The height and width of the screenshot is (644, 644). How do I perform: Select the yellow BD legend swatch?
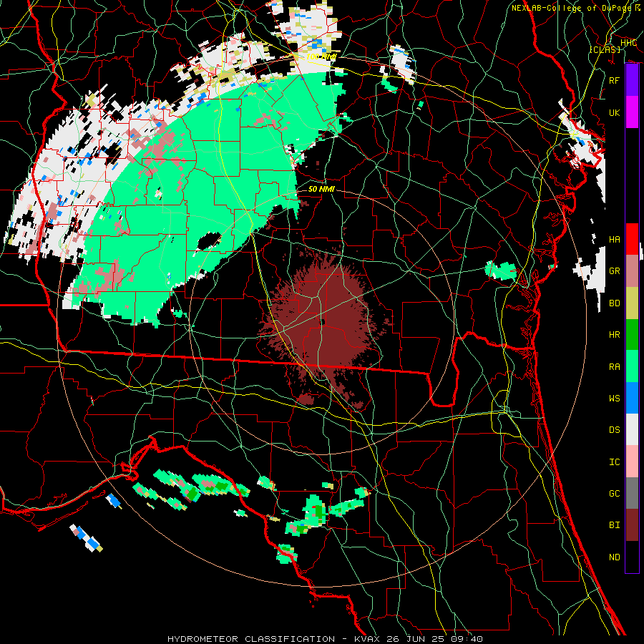pyautogui.click(x=632, y=303)
